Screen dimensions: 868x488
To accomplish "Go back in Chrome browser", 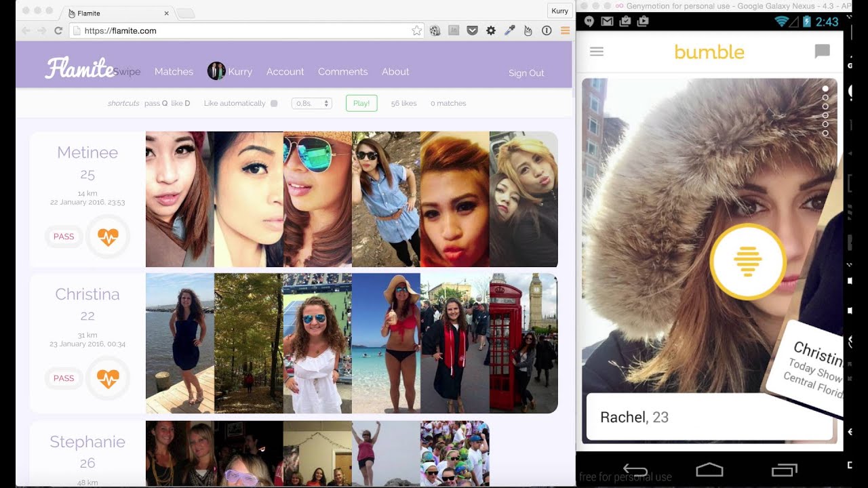I will coord(26,30).
